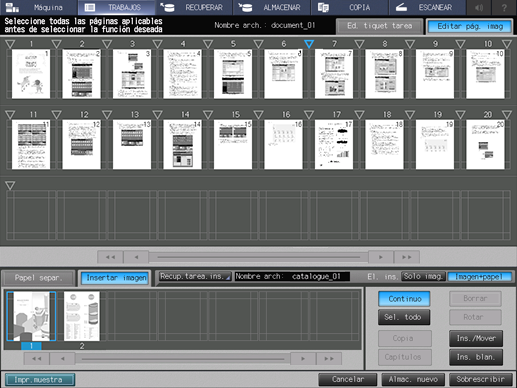Image resolution: width=517 pixels, height=388 pixels.
Task: Click the highlighted blue insertion marker before page 7
Action: point(309,44)
